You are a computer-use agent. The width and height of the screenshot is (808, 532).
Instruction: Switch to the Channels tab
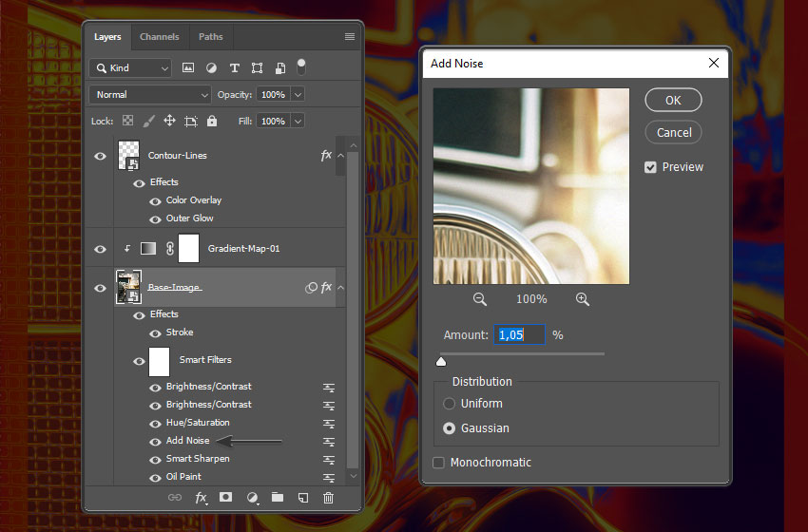[160, 36]
